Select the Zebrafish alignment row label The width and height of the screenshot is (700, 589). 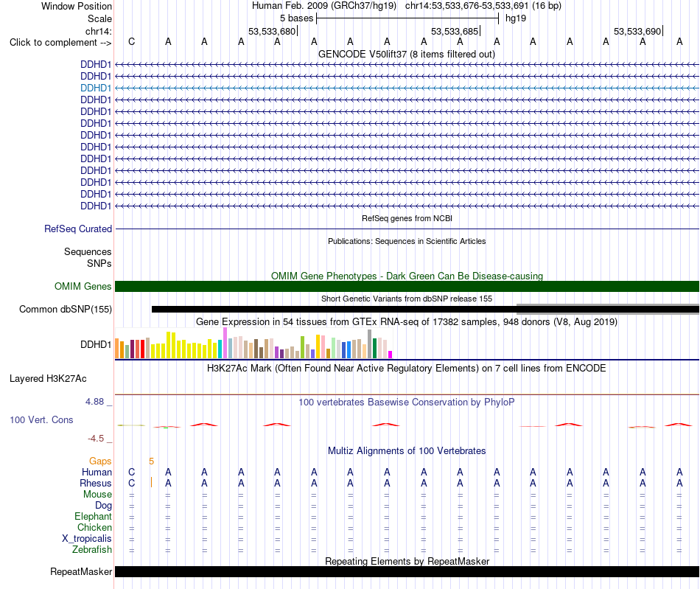[92, 549]
